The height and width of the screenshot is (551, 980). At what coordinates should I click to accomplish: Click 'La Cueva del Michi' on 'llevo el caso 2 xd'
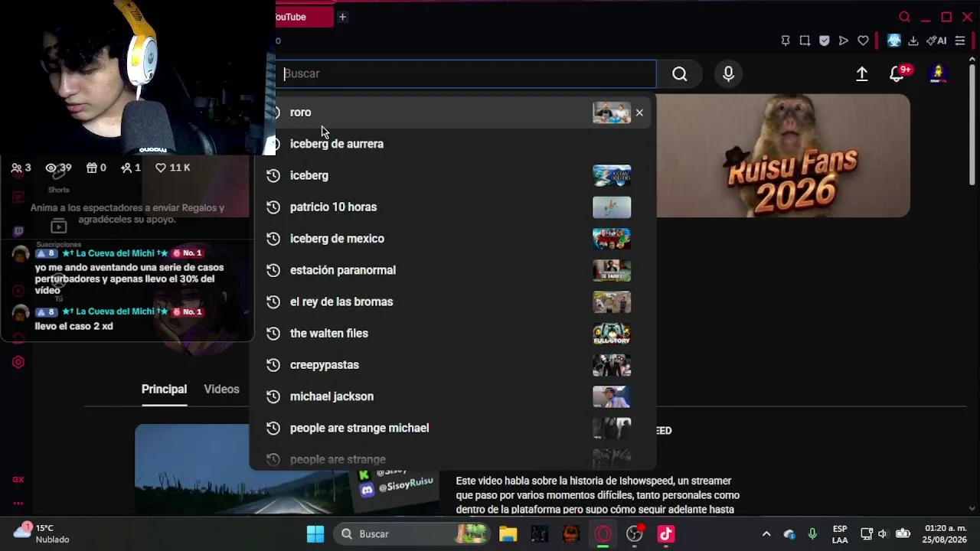pos(115,311)
